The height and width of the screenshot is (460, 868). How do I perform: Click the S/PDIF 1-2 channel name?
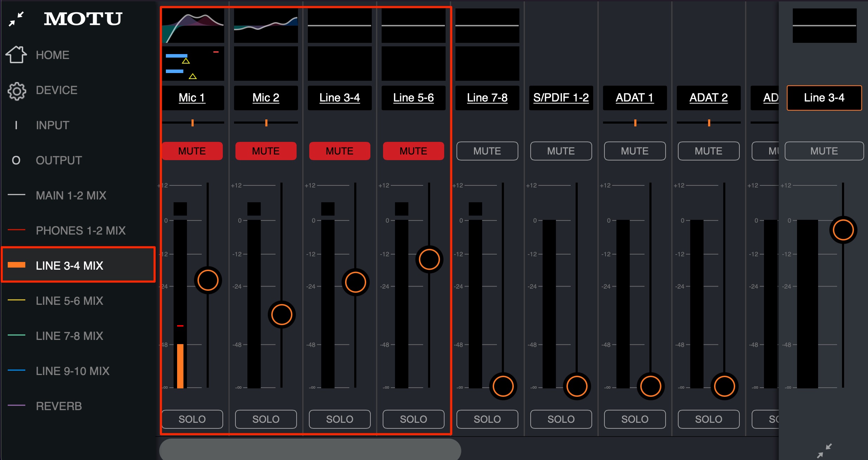point(561,98)
